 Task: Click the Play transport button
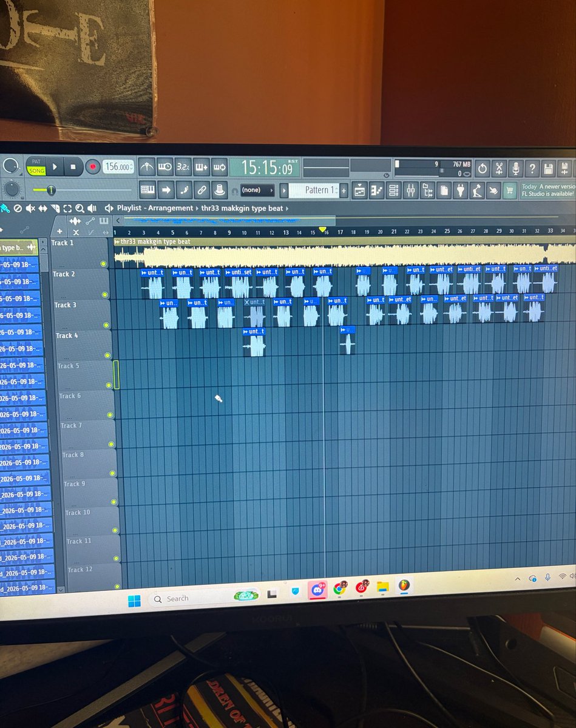[55, 166]
